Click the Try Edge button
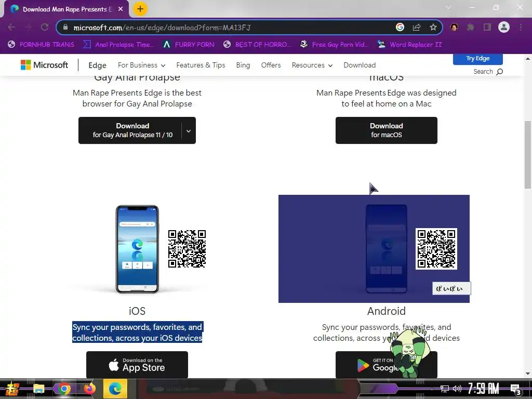 [x=478, y=58]
